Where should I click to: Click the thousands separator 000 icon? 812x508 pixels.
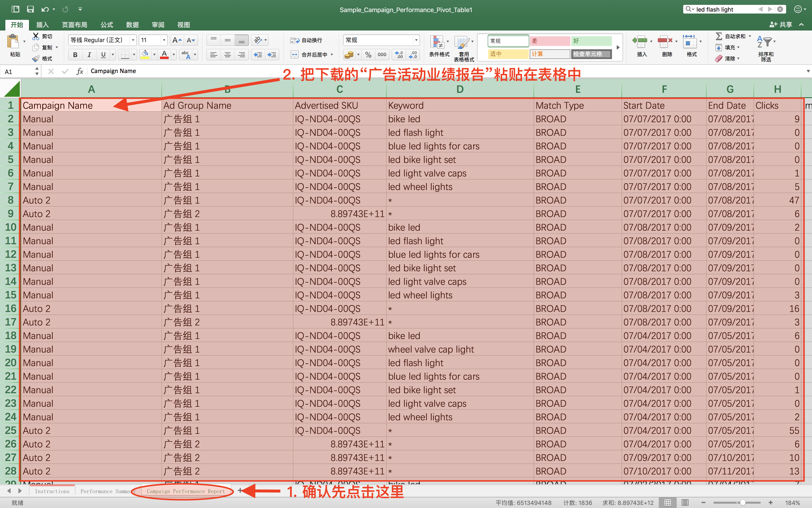coord(382,55)
